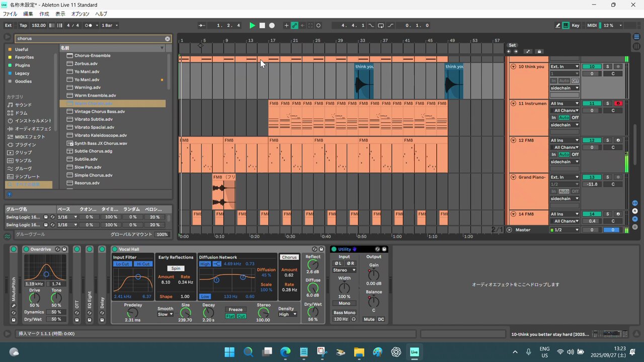Fold the 12 FM8 track

point(513,140)
